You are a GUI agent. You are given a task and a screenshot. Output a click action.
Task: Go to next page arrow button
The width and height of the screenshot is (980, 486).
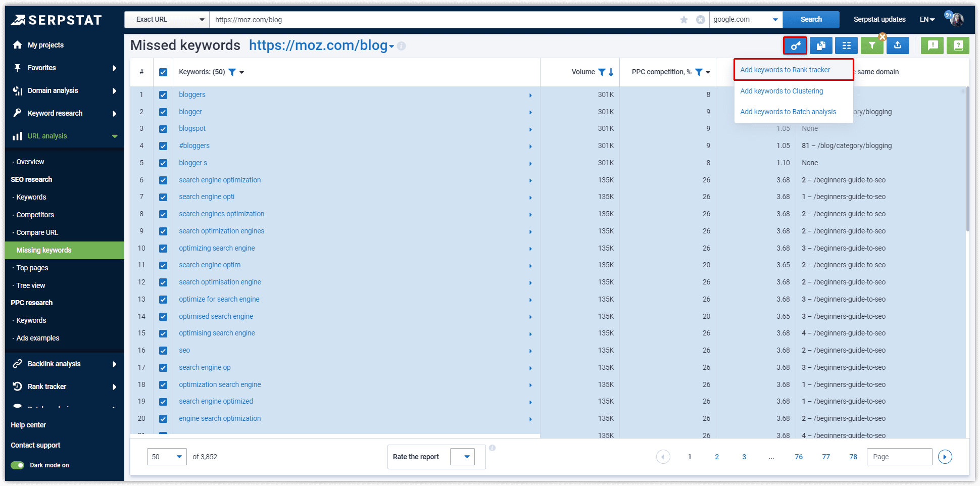coord(945,457)
